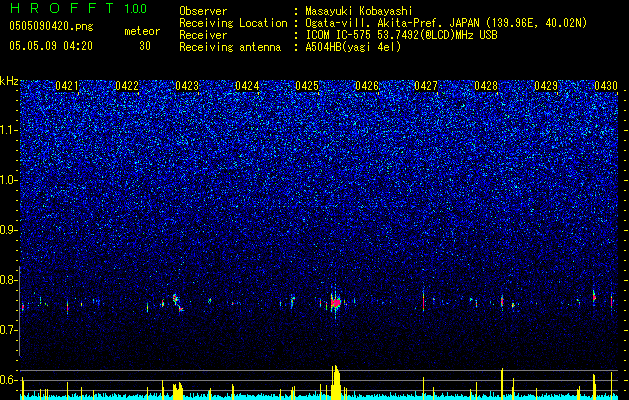Click the meteor count label

coord(142,31)
